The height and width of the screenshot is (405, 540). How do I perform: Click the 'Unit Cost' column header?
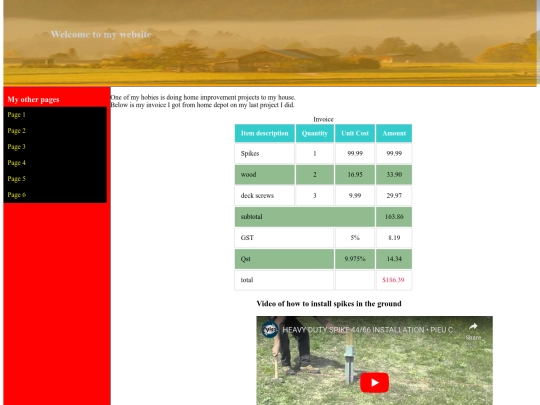pos(355,133)
